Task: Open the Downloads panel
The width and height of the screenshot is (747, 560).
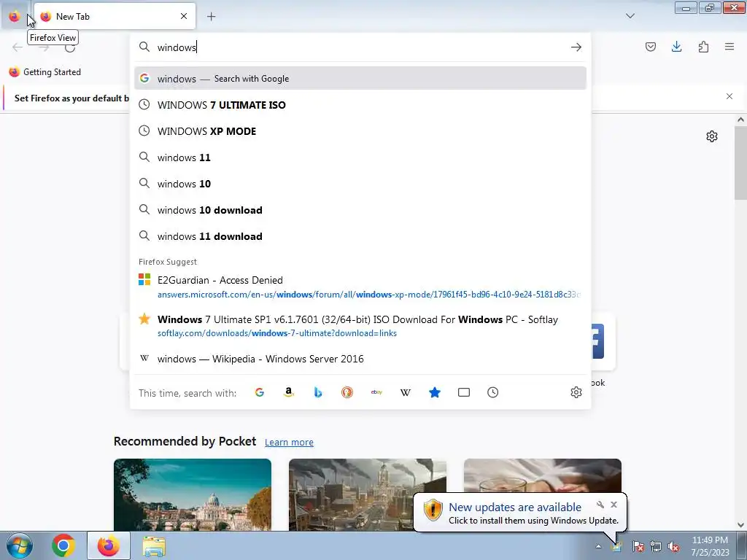Action: click(x=676, y=47)
